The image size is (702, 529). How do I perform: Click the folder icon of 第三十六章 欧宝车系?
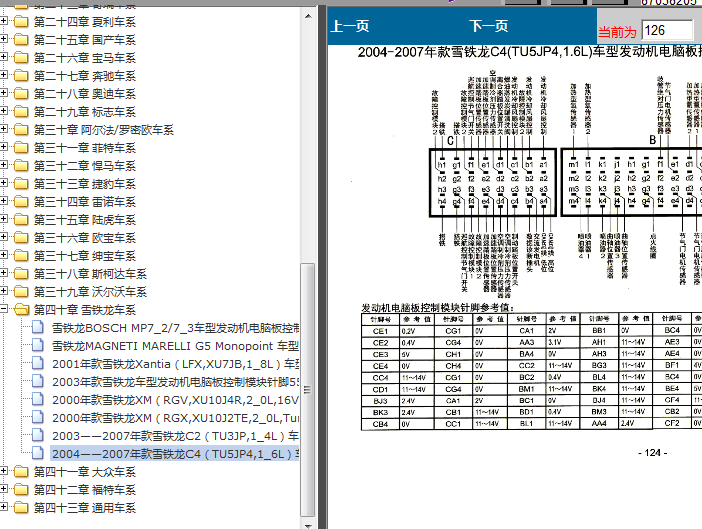coord(21,237)
